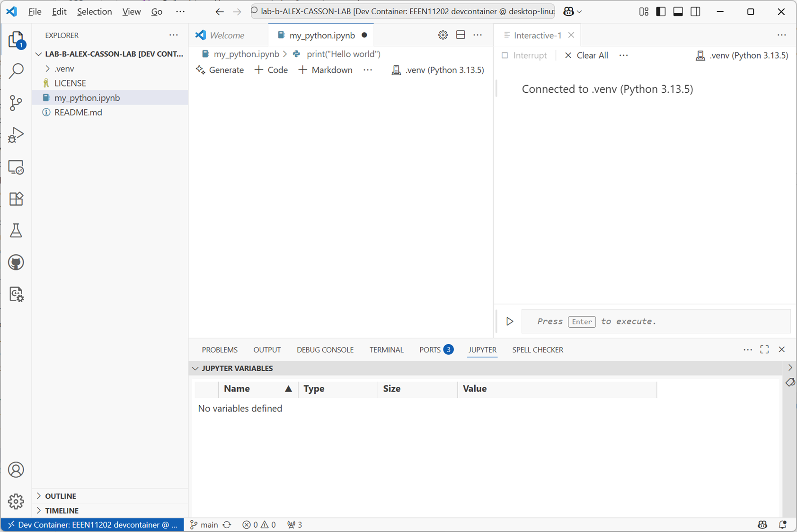
Task: Click the notebook settings gear icon
Action: [443, 35]
